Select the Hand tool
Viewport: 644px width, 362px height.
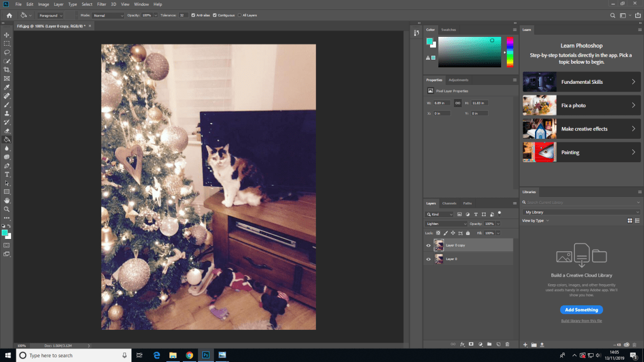click(x=7, y=200)
